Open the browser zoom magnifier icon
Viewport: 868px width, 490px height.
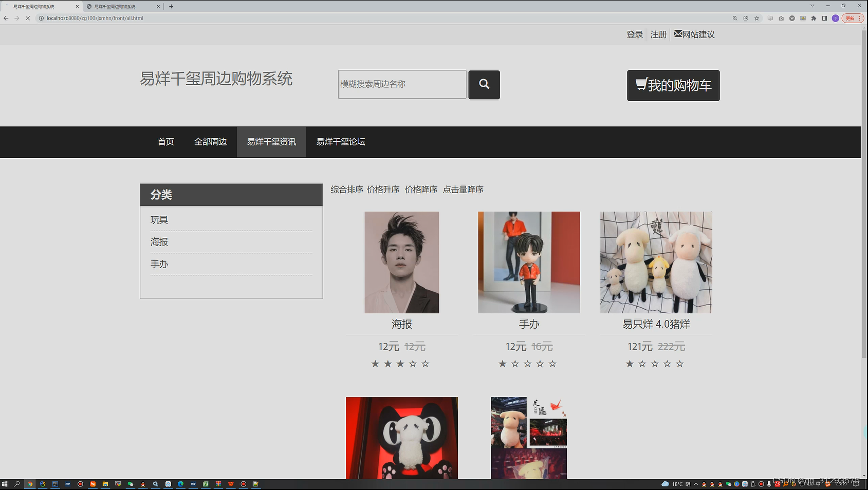click(735, 18)
